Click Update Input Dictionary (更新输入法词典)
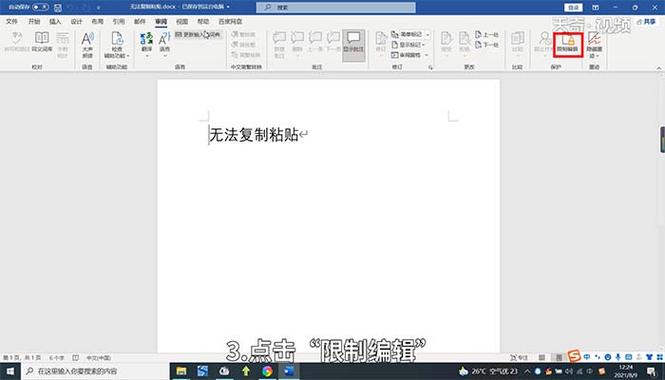This screenshot has width=665, height=380. coord(198,34)
